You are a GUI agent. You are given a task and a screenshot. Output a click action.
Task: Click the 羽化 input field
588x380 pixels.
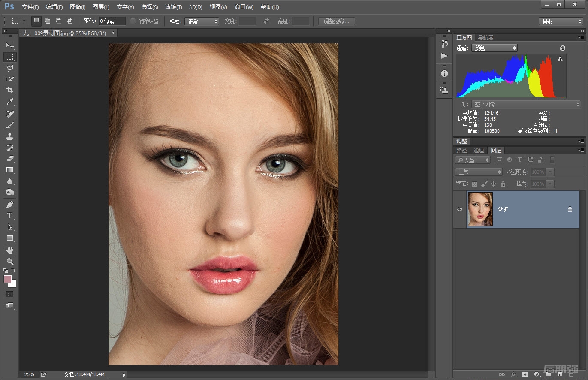point(112,21)
